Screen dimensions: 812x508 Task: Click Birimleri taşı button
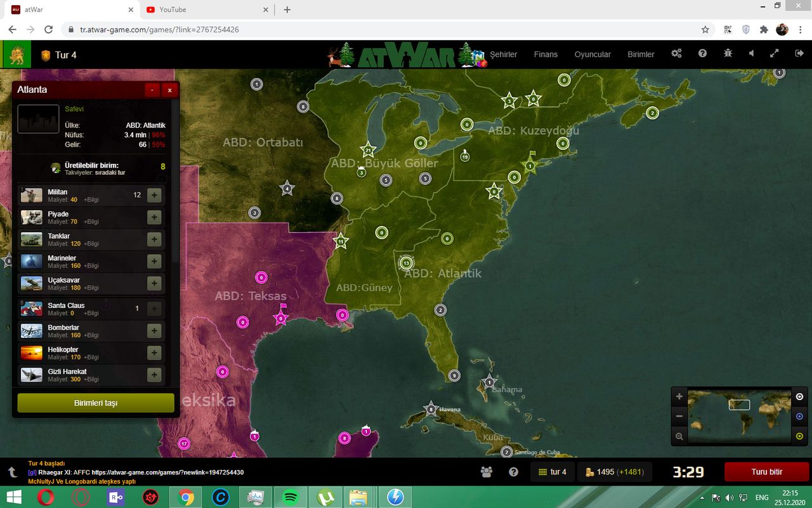(96, 403)
